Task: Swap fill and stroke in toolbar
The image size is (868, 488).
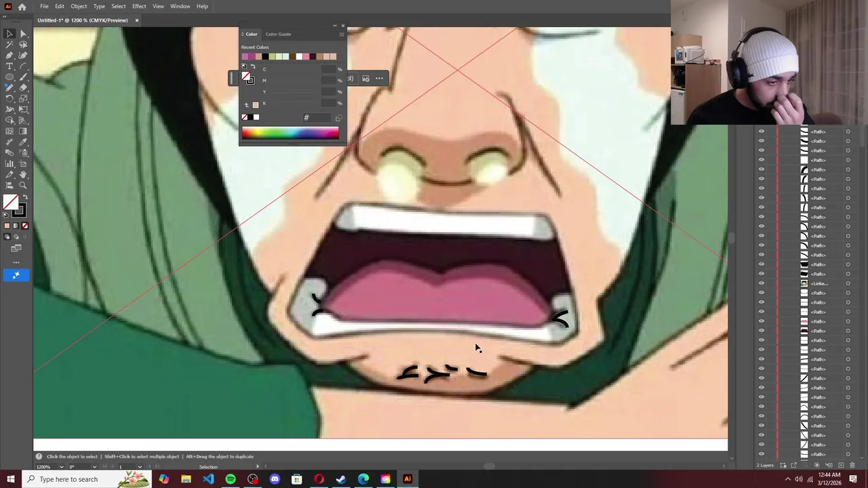Action: coord(26,198)
